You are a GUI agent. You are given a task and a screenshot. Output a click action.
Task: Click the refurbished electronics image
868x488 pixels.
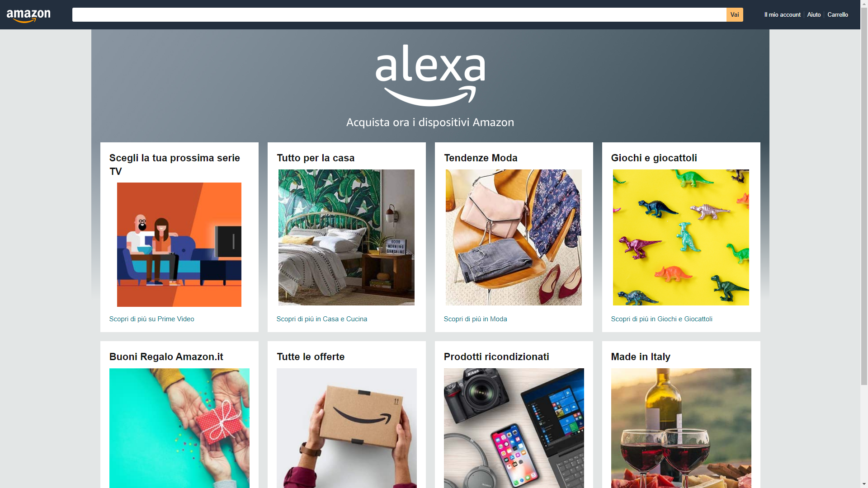(x=514, y=428)
